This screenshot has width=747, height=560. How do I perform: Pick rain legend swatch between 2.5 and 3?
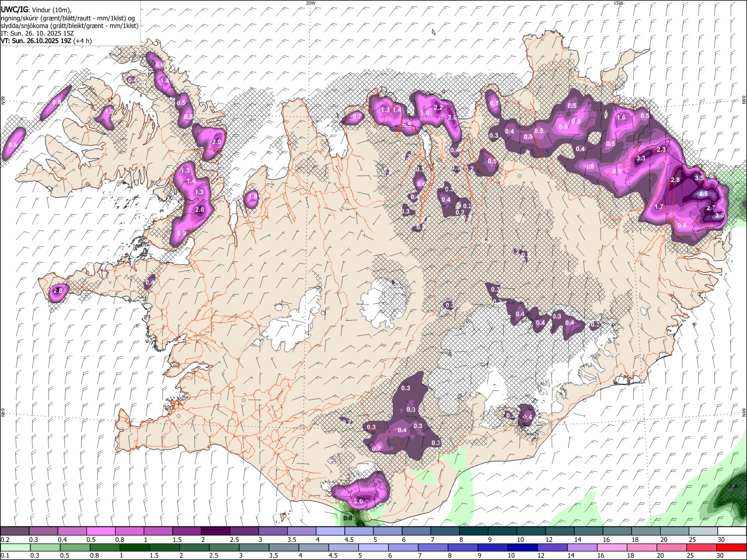click(224, 547)
